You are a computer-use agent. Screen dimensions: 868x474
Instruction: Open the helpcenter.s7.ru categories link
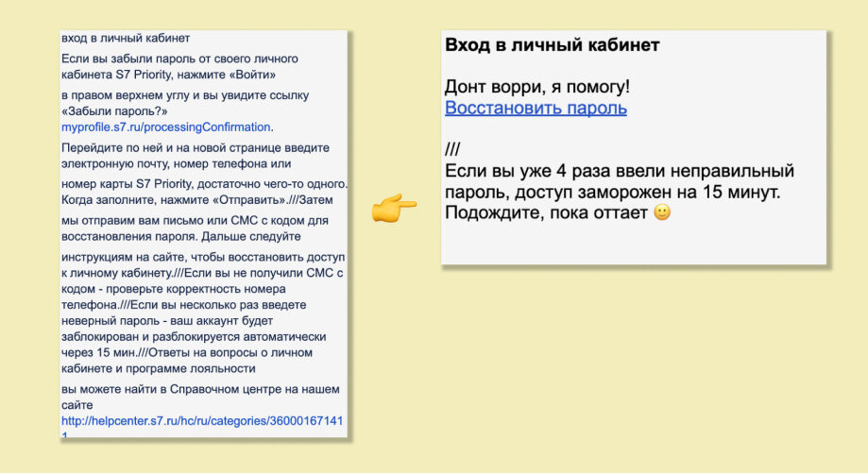tap(202, 421)
